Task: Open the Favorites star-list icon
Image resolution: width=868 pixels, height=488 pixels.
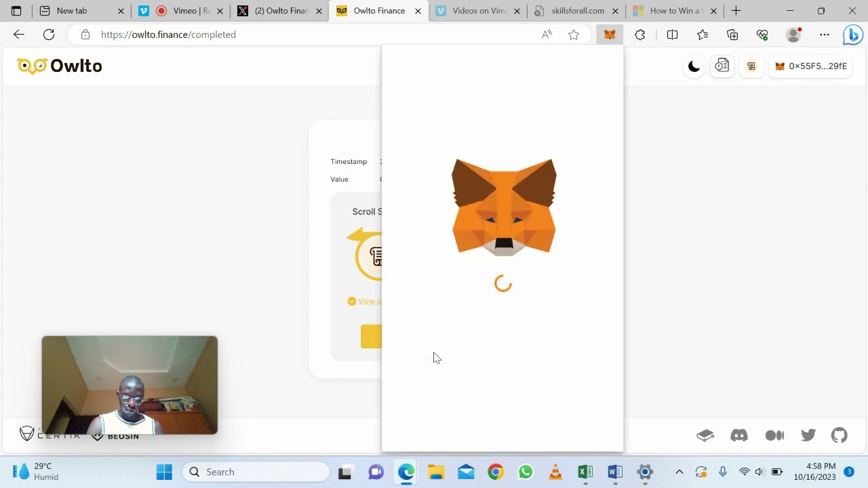Action: [703, 35]
